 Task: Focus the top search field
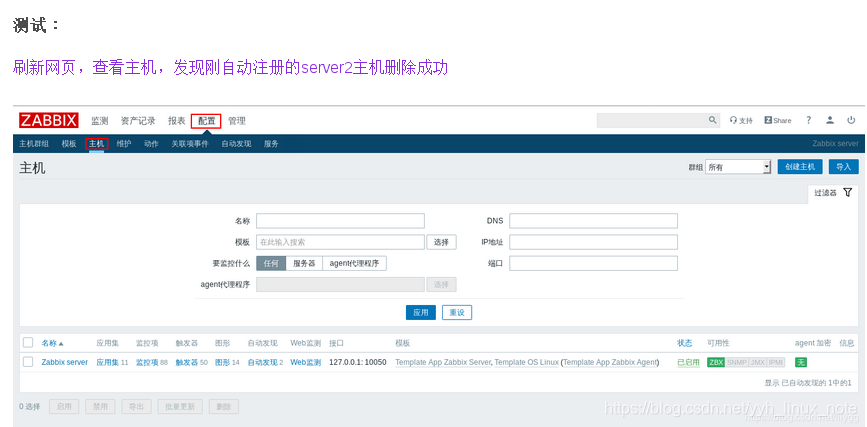pos(651,120)
